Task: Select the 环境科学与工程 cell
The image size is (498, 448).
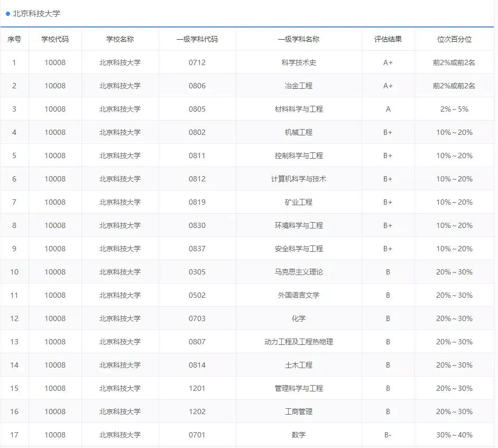Action: pos(299,225)
